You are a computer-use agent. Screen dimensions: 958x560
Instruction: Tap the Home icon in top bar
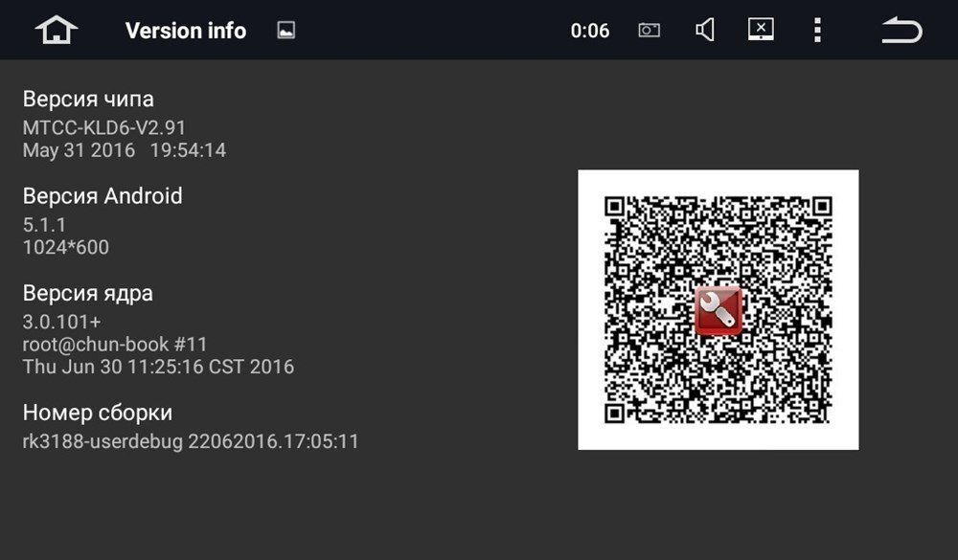[57, 30]
